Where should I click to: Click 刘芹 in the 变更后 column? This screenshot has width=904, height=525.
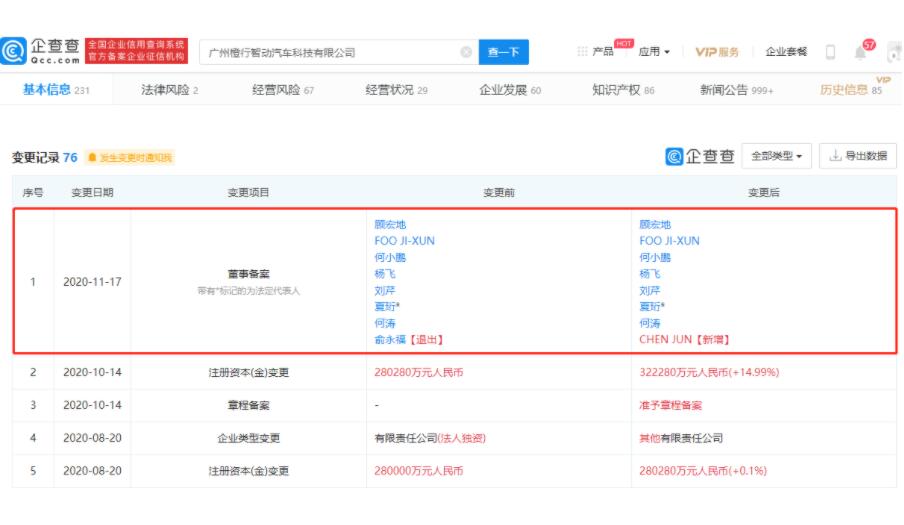pos(650,290)
